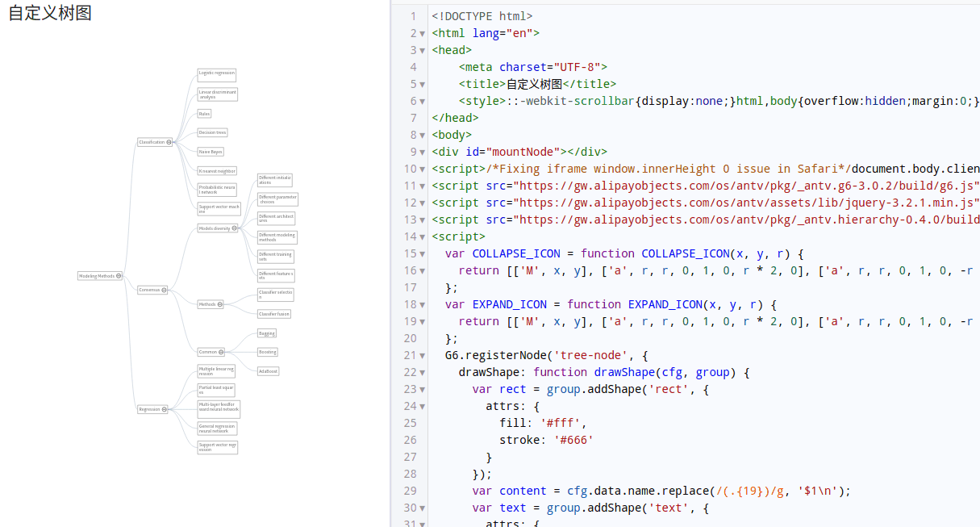Fold the script block at line 14
Image resolution: width=980 pixels, height=527 pixels.
pyautogui.click(x=422, y=237)
